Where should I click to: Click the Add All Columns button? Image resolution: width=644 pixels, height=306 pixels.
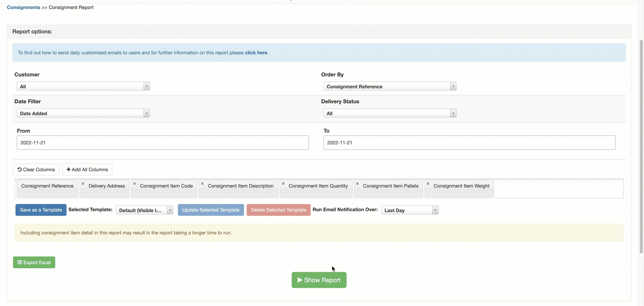(87, 169)
